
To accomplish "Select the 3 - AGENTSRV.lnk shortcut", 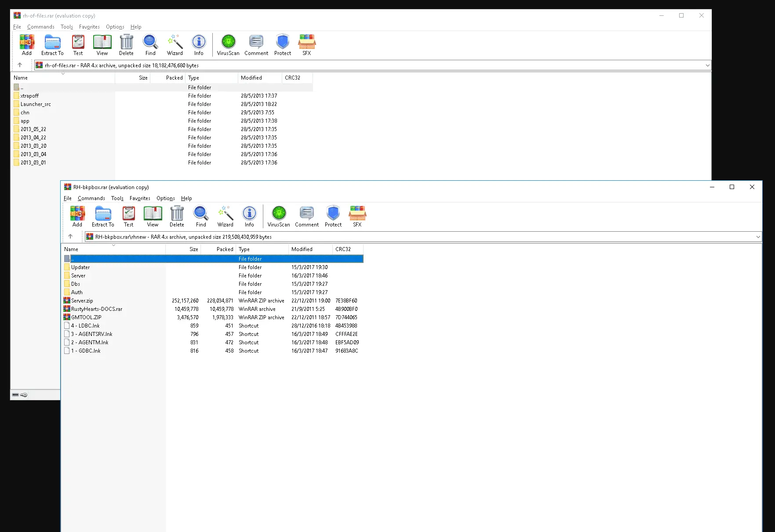I will [x=213, y=334].
